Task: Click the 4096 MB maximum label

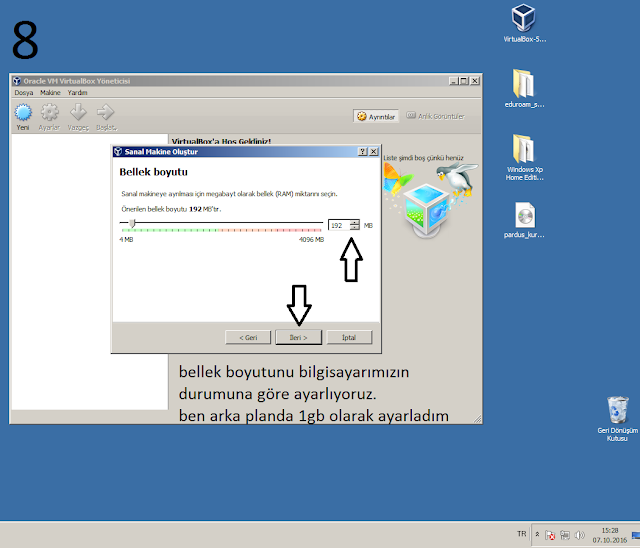Action: 311,240
